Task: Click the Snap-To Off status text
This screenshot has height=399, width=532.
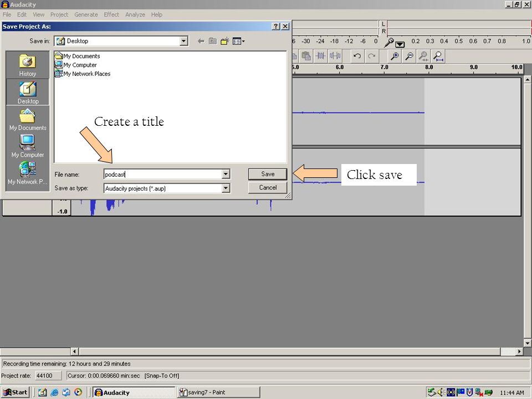Action: tap(162, 376)
